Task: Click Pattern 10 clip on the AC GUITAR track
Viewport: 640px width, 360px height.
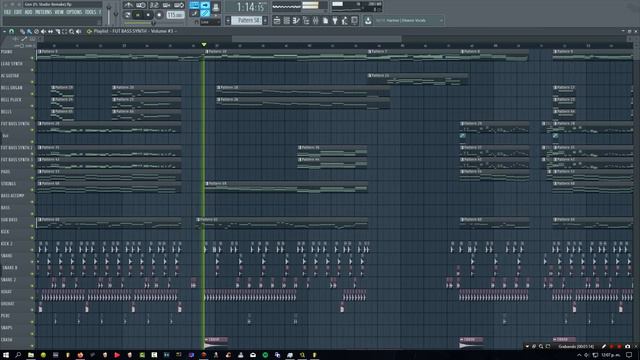Action: pyautogui.click(x=417, y=78)
